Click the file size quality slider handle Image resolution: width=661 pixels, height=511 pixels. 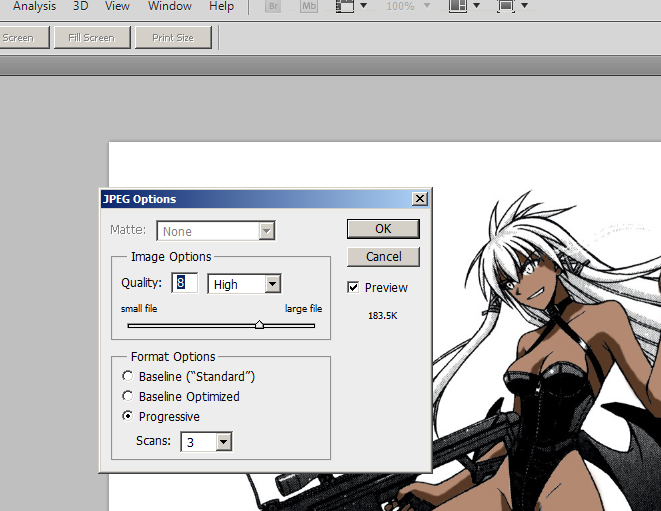click(x=259, y=325)
